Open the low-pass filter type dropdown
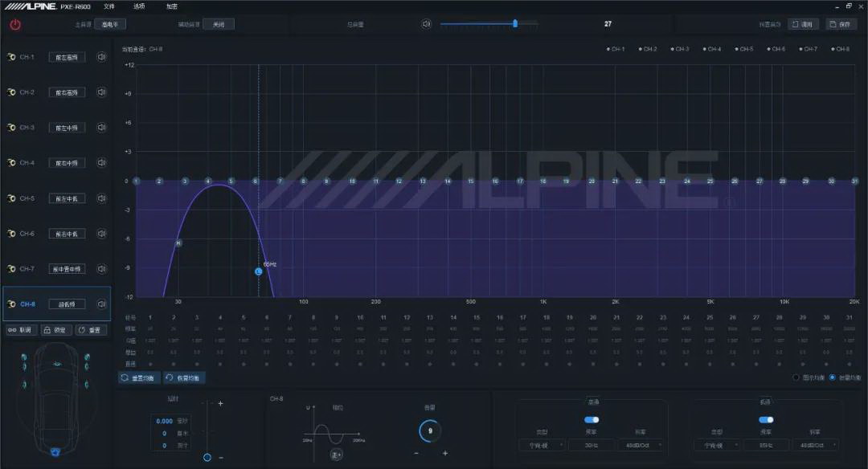Screen dimensions: 868x469 717,445
